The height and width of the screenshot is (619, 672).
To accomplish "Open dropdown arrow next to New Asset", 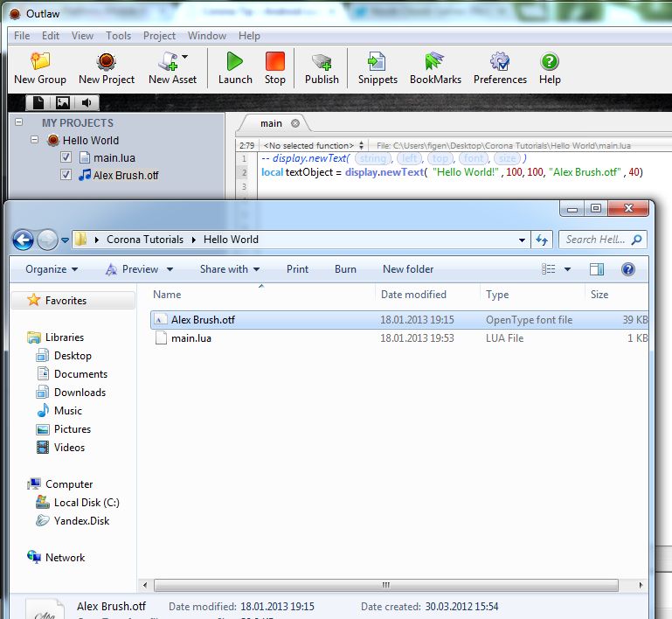I will tap(184, 56).
